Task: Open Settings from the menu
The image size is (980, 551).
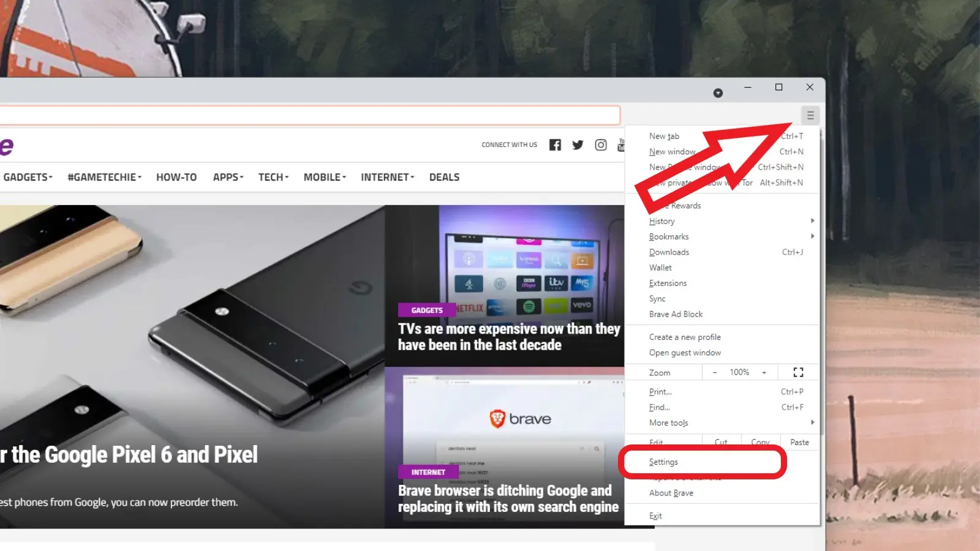Action: (x=722, y=462)
